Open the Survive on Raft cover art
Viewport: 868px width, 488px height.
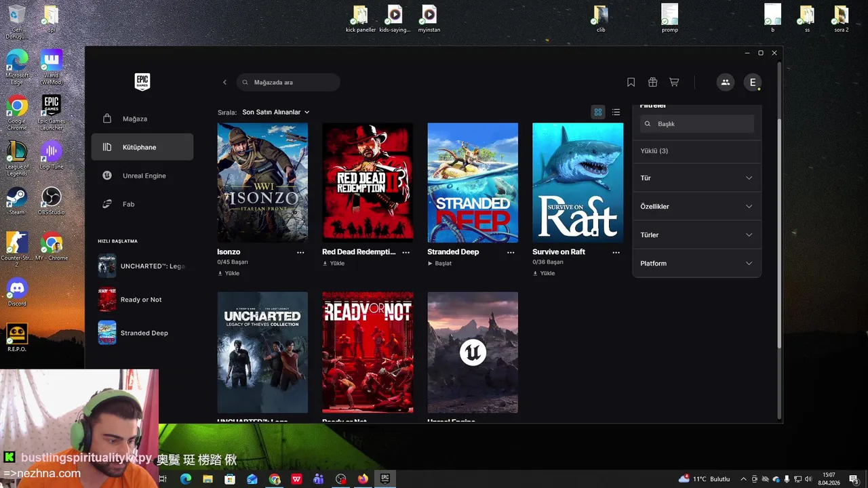(578, 182)
